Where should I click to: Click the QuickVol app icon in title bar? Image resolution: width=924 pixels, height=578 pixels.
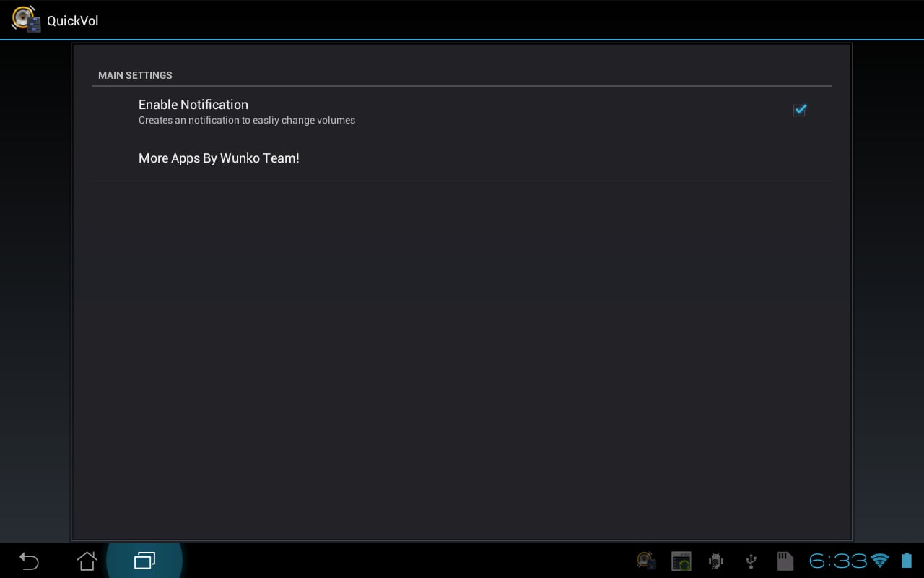pos(26,20)
